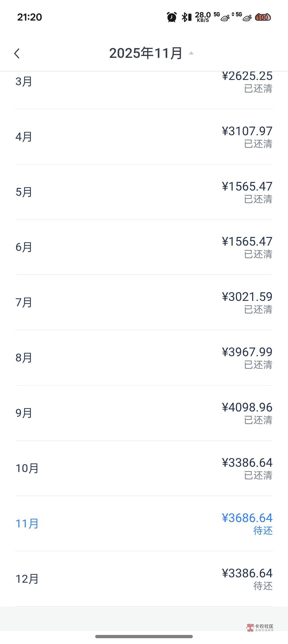Tap the 2025年11月 title text
Image resolution: width=288 pixels, height=644 pixels.
tap(145, 53)
